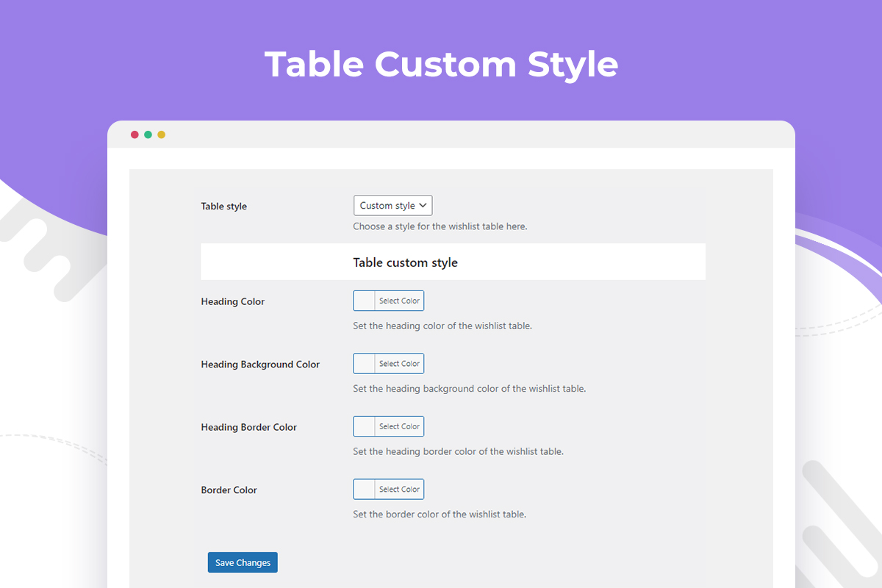Click the Heading Color swatch preview
Screen dimensions: 882x588
(365, 301)
